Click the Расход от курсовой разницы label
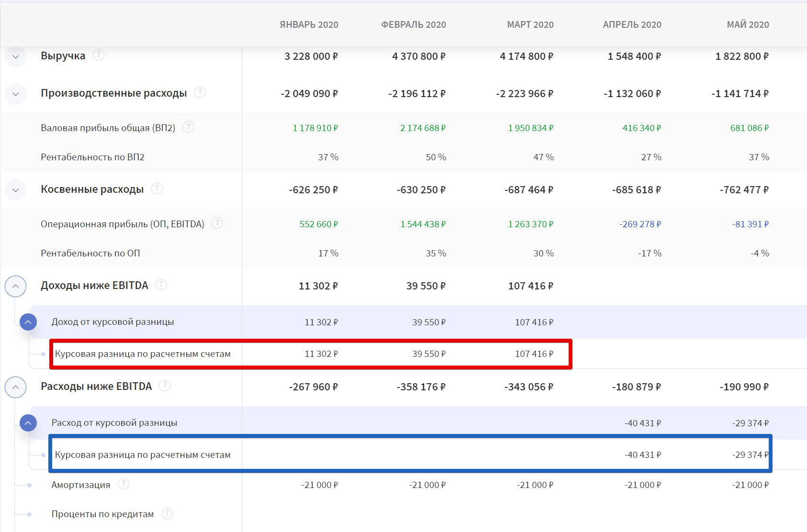This screenshot has width=807, height=532. (114, 423)
